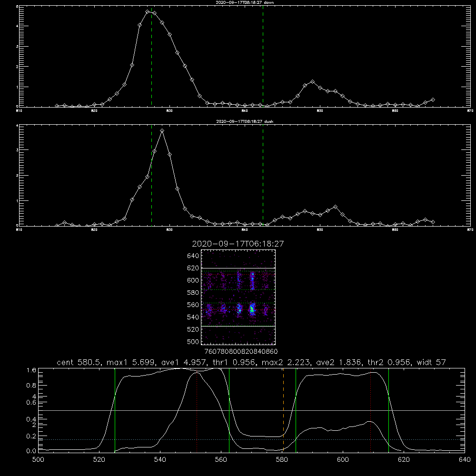
Task: Click the last diamond marker on the dawn curve
Action: (433, 99)
